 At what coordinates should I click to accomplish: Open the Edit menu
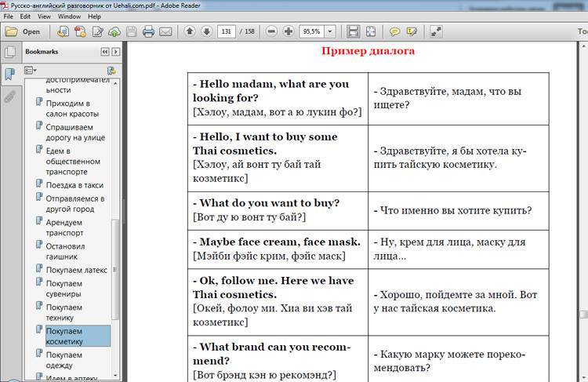[25, 16]
